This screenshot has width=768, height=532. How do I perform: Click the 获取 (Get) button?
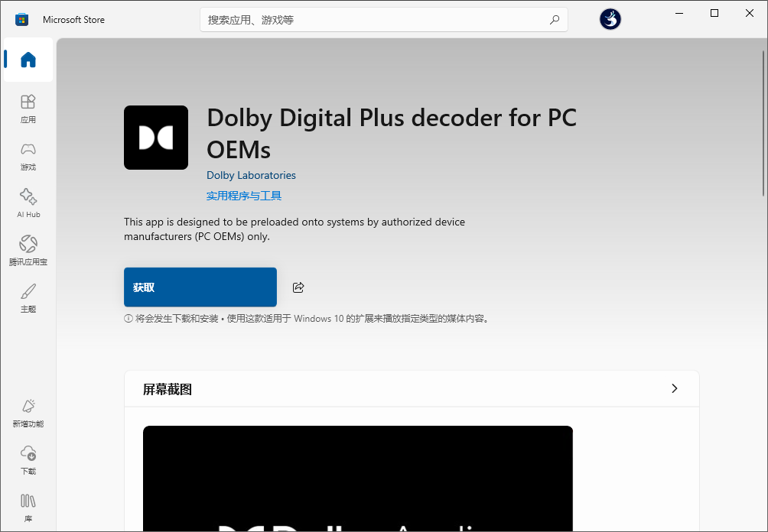tap(200, 287)
